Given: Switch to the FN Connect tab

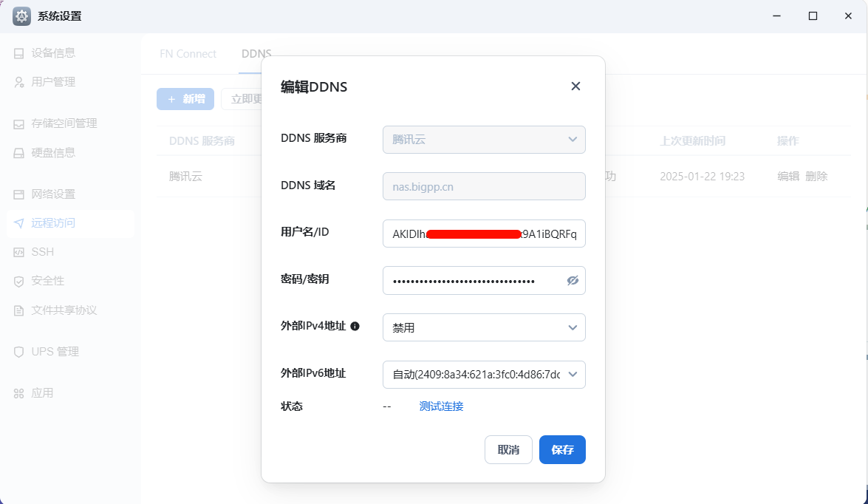Looking at the screenshot, I should click(x=188, y=54).
